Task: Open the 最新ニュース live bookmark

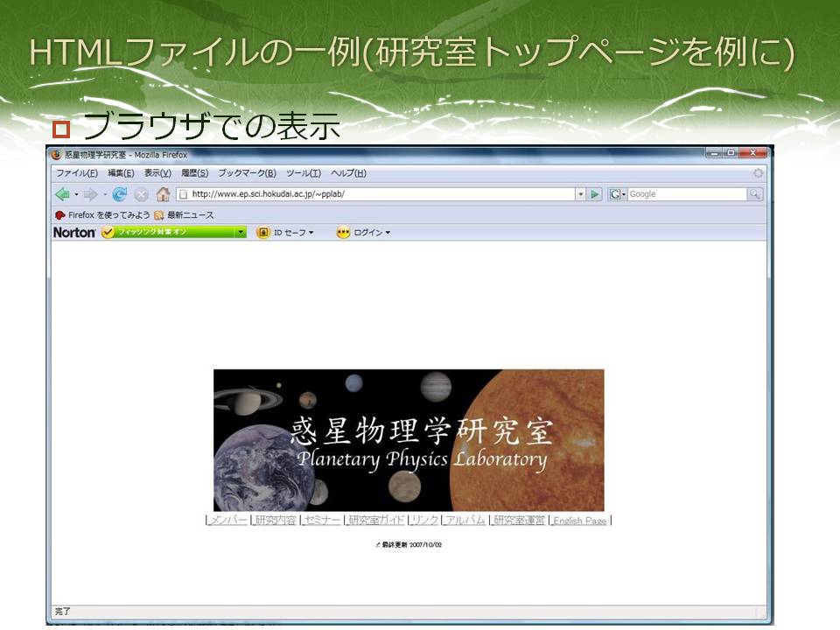Action: pyautogui.click(x=184, y=215)
